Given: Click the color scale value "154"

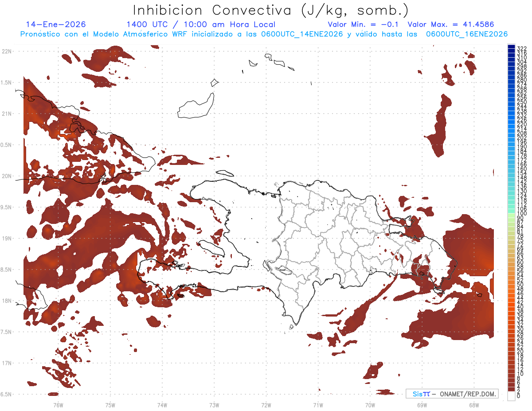Looking at the screenshot, I should point(522,173).
